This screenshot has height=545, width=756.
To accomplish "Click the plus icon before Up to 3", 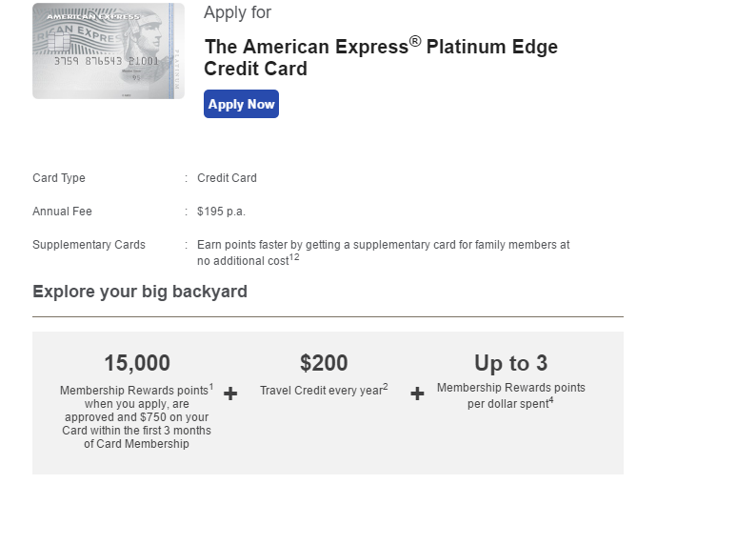I will tap(417, 394).
